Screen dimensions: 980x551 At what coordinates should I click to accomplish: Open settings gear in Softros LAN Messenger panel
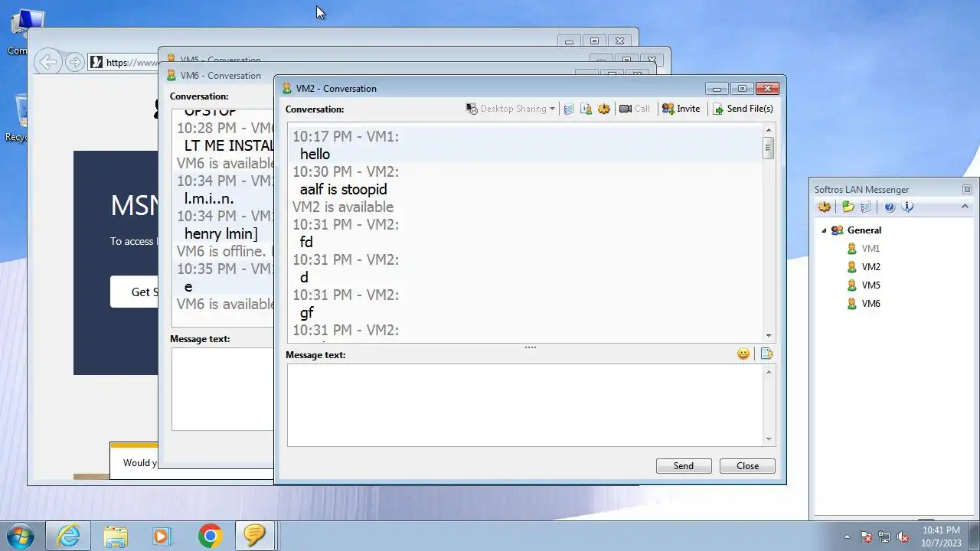pos(825,207)
